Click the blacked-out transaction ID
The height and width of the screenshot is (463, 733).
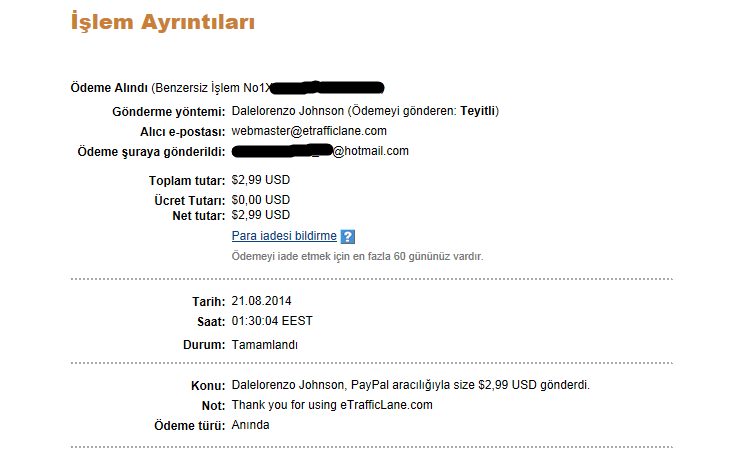327,87
